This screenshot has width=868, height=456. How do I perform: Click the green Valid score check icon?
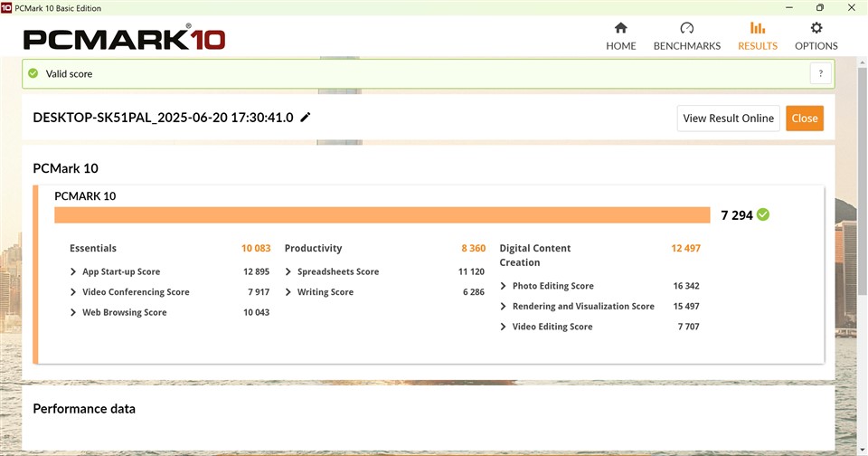33,74
